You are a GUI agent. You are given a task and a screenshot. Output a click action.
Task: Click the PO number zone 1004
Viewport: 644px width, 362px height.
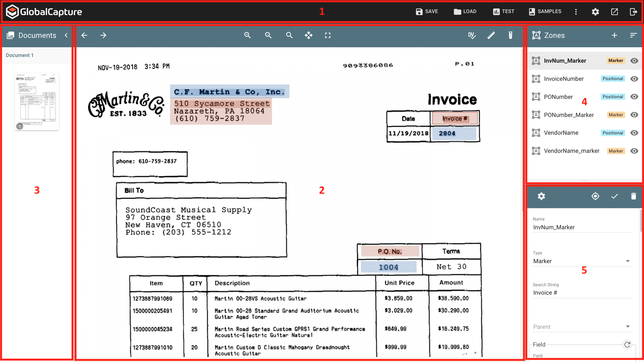tap(389, 267)
